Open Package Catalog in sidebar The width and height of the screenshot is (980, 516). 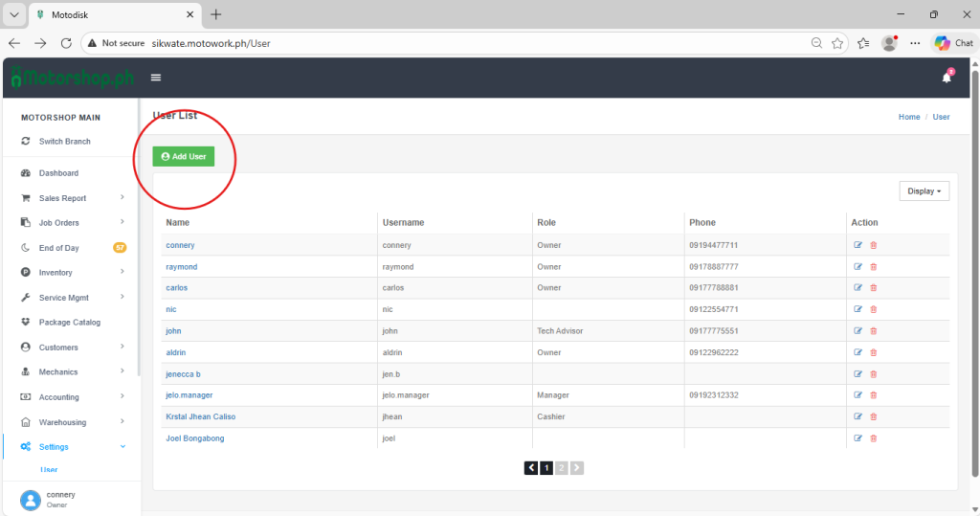click(69, 323)
